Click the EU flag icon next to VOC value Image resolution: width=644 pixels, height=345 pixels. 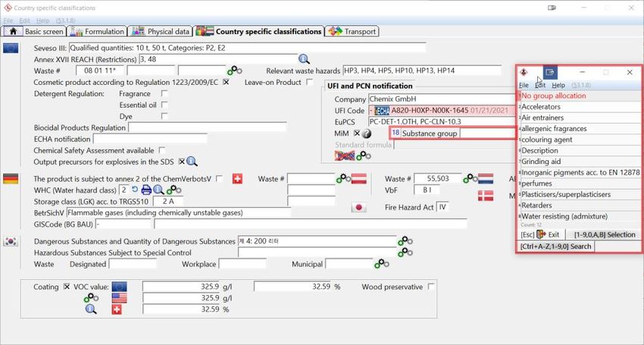120,287
